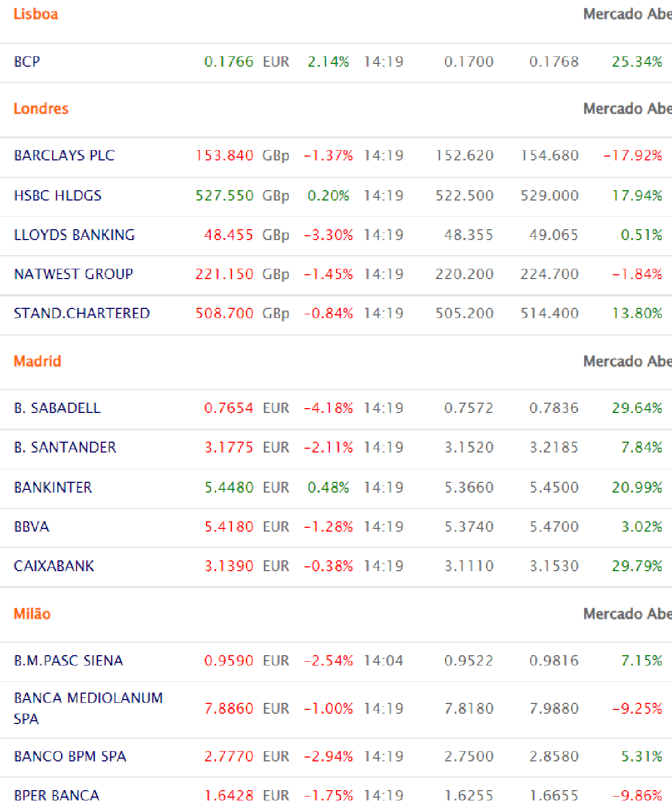This screenshot has height=808, width=672.
Task: Select Stand.Chartered yearly value 13.80%
Action: (637, 313)
